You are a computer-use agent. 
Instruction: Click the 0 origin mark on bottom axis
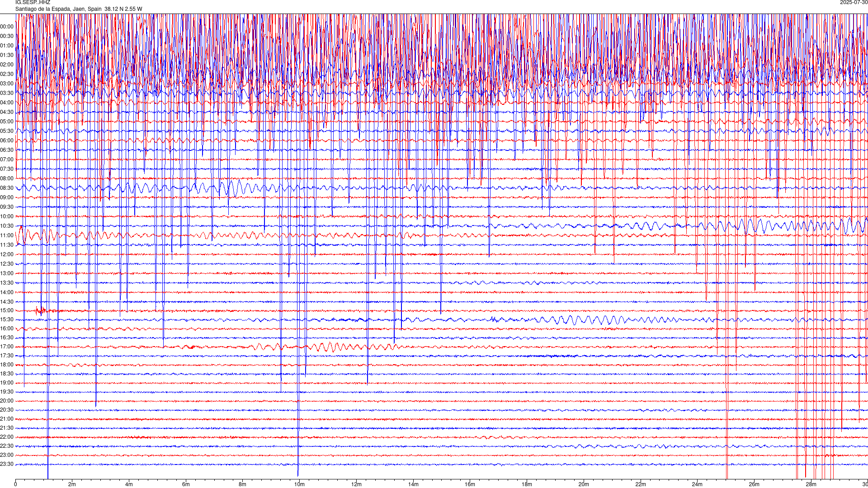pyautogui.click(x=15, y=484)
